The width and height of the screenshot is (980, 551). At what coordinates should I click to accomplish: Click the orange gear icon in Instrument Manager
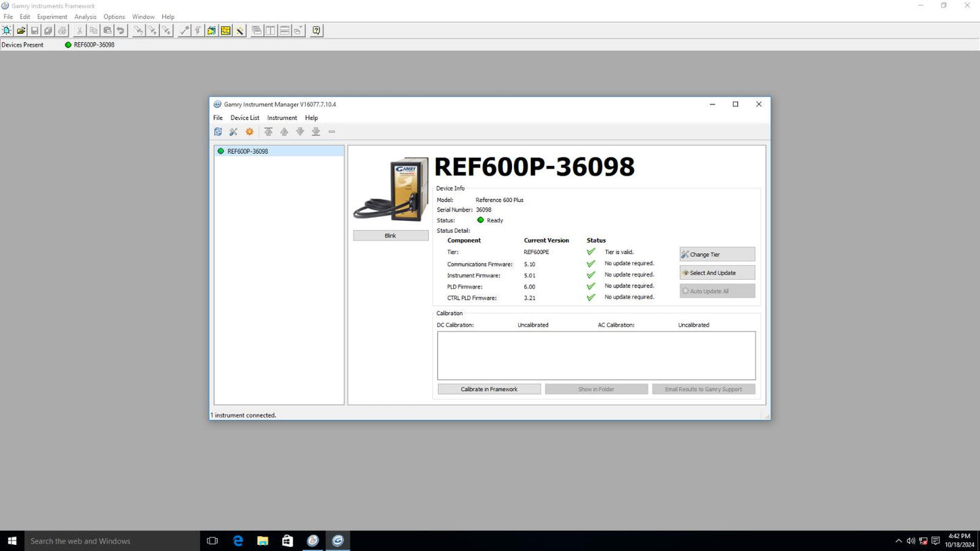pyautogui.click(x=250, y=131)
